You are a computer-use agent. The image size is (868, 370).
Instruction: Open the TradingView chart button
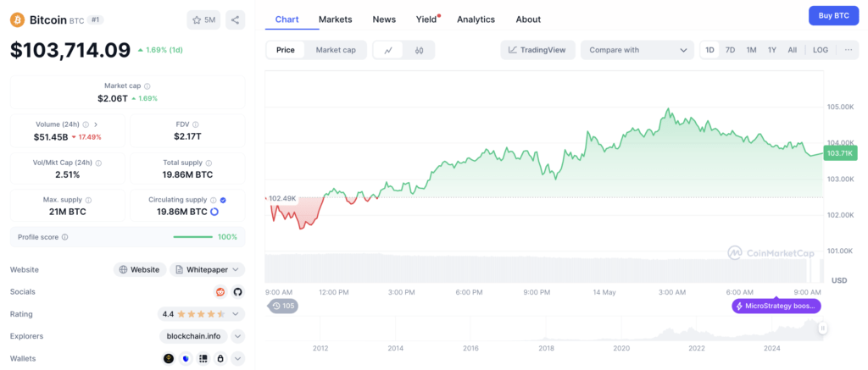(x=538, y=50)
